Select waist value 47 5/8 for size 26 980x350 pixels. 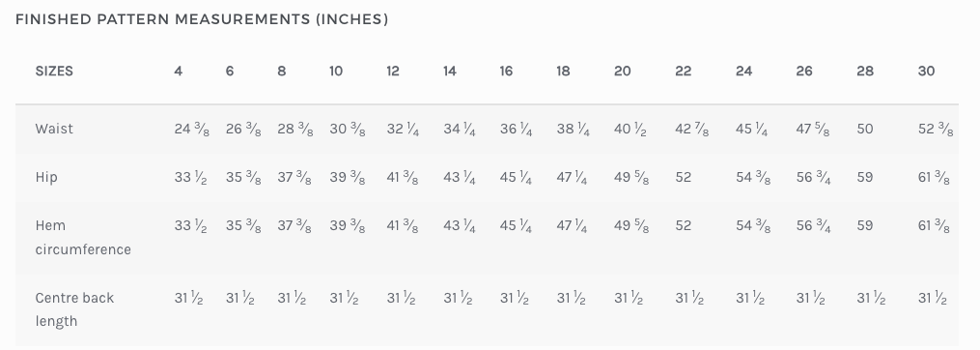[x=813, y=129]
